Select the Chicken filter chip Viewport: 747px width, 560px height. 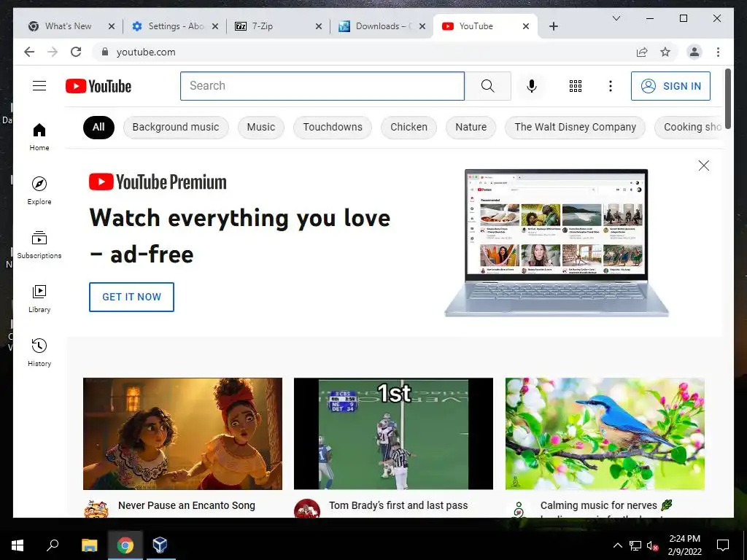pyautogui.click(x=409, y=127)
